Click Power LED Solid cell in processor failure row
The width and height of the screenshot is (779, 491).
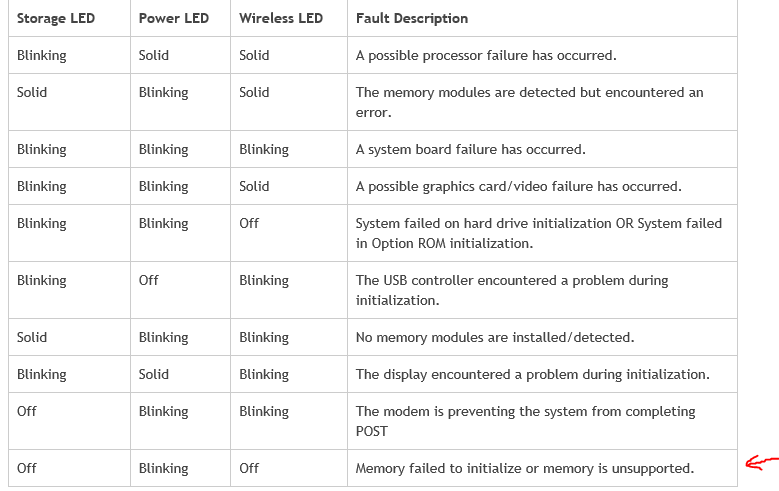(154, 55)
